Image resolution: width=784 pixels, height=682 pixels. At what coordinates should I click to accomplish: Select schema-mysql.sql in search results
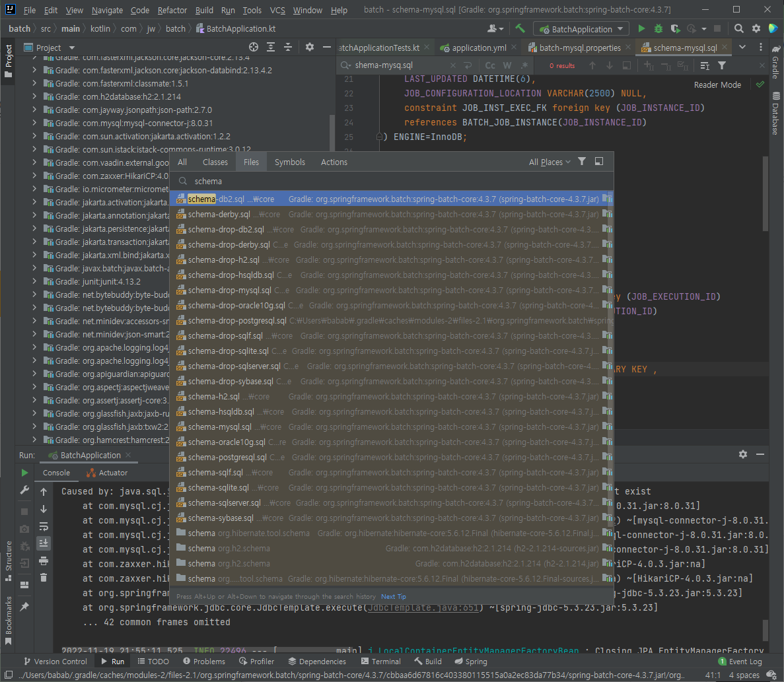pos(392,426)
